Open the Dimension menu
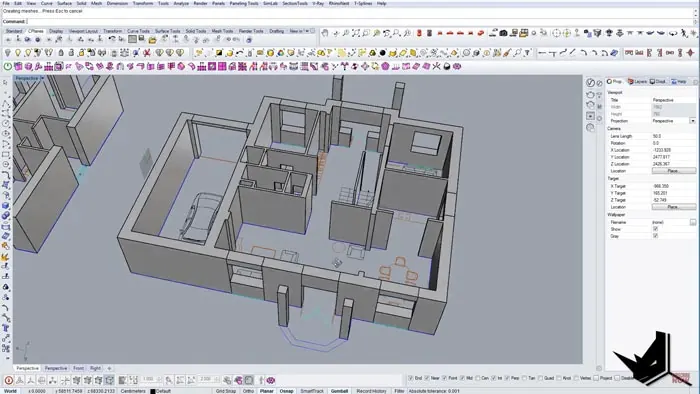Image resolution: width=700 pixels, height=394 pixels. click(117, 4)
